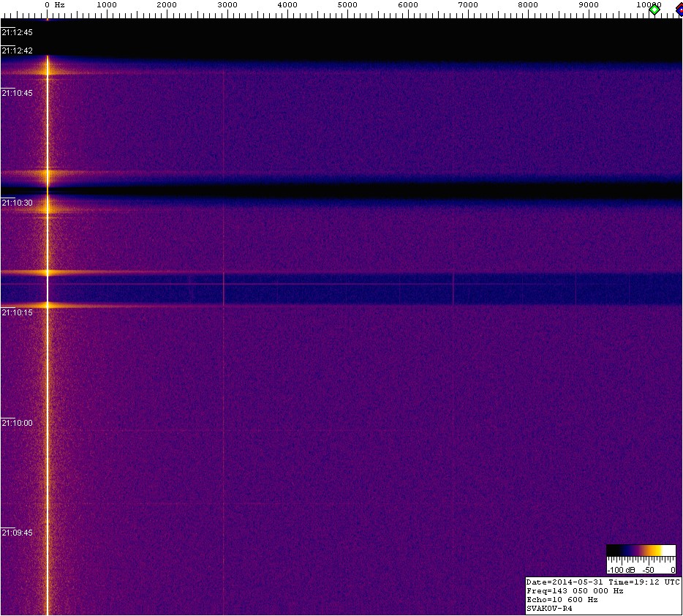The width and height of the screenshot is (683, 616).
Task: Click the Freq=143 050 000 Hz text
Action: pyautogui.click(x=575, y=590)
